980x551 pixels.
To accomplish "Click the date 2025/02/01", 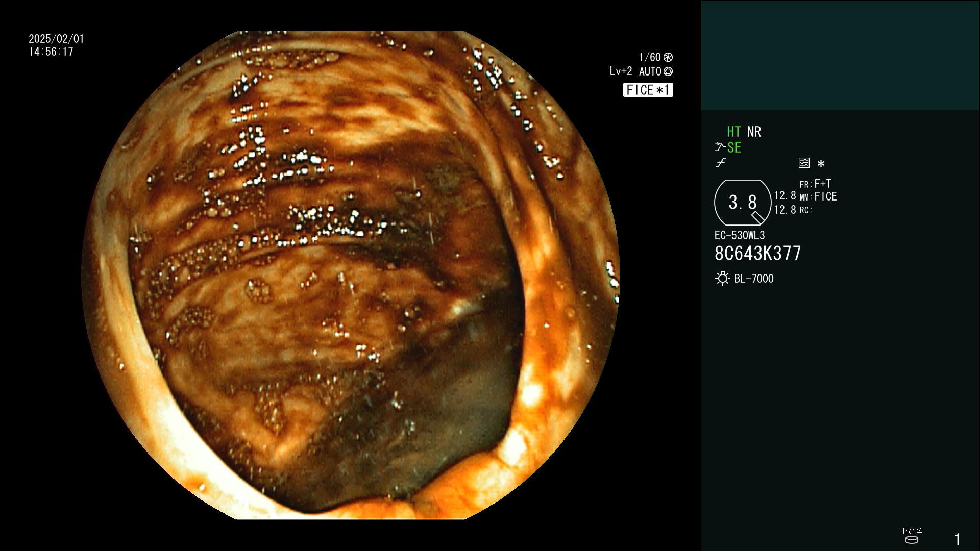I will click(x=56, y=39).
